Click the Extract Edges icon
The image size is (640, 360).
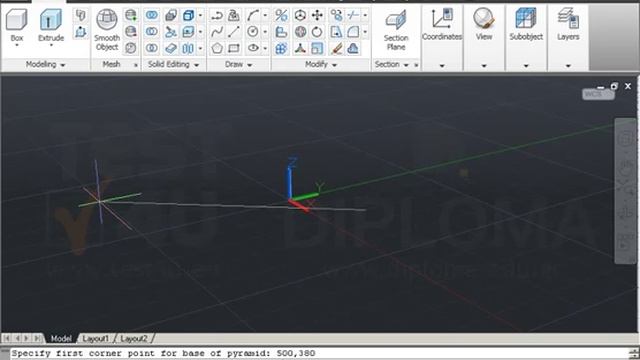point(188,16)
